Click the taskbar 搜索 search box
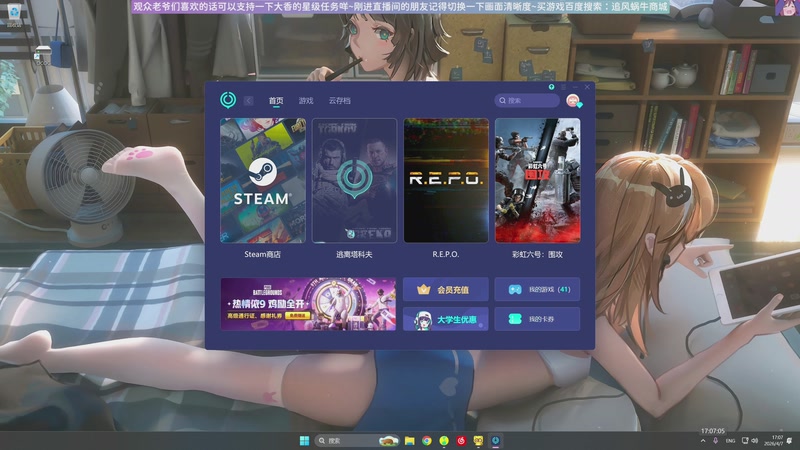 click(357, 440)
